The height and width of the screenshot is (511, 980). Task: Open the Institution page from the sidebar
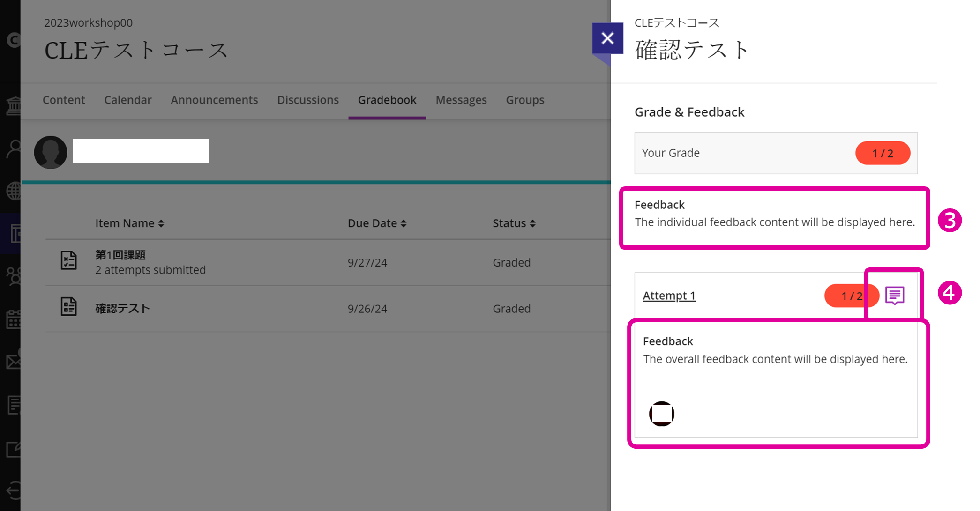click(13, 105)
